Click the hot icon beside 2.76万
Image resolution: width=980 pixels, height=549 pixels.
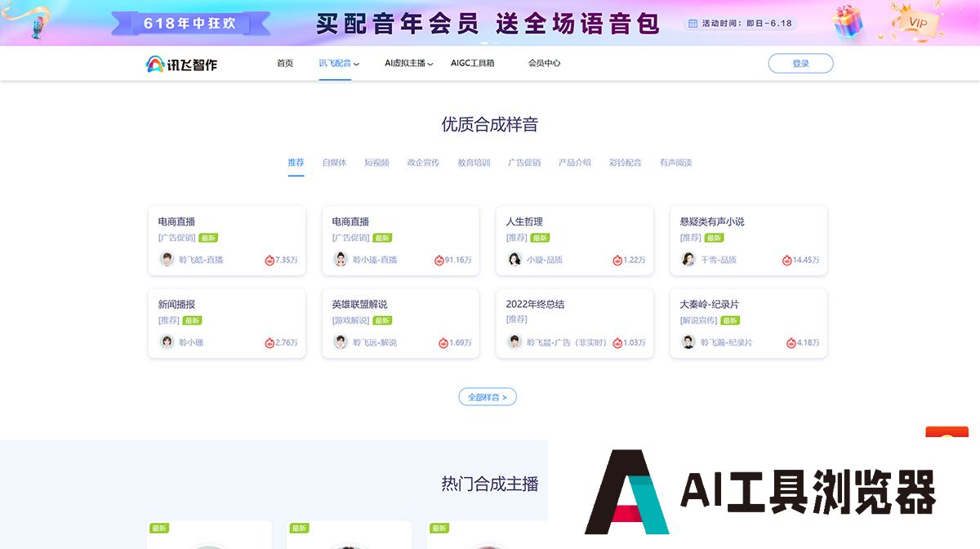(269, 342)
